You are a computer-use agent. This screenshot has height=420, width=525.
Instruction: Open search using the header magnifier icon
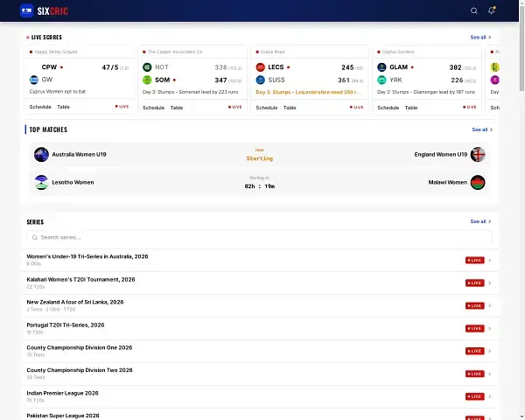(x=474, y=10)
